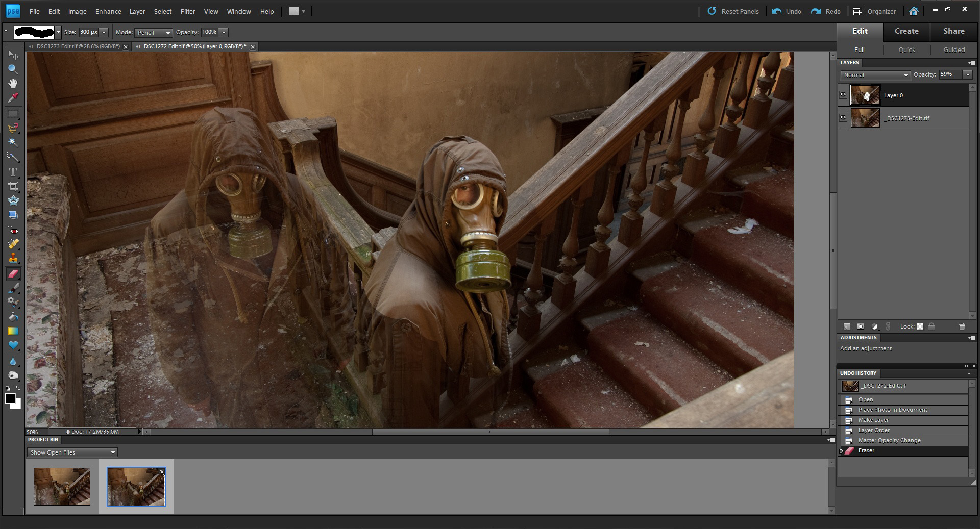The image size is (980, 529).
Task: Choose the Magic Wand tool
Action: pos(13,142)
